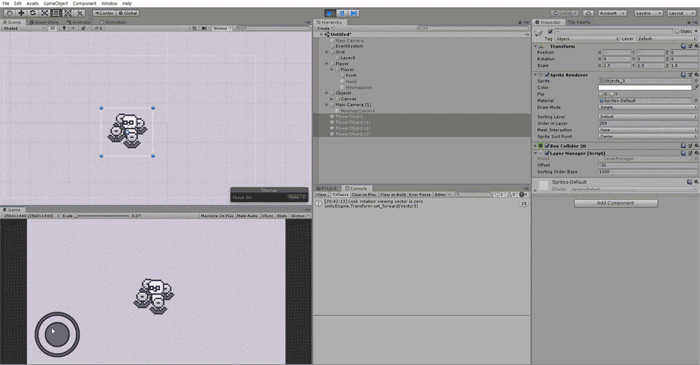Viewport: 700px width, 365px height.
Task: Open cloud services icon
Action: (x=588, y=13)
